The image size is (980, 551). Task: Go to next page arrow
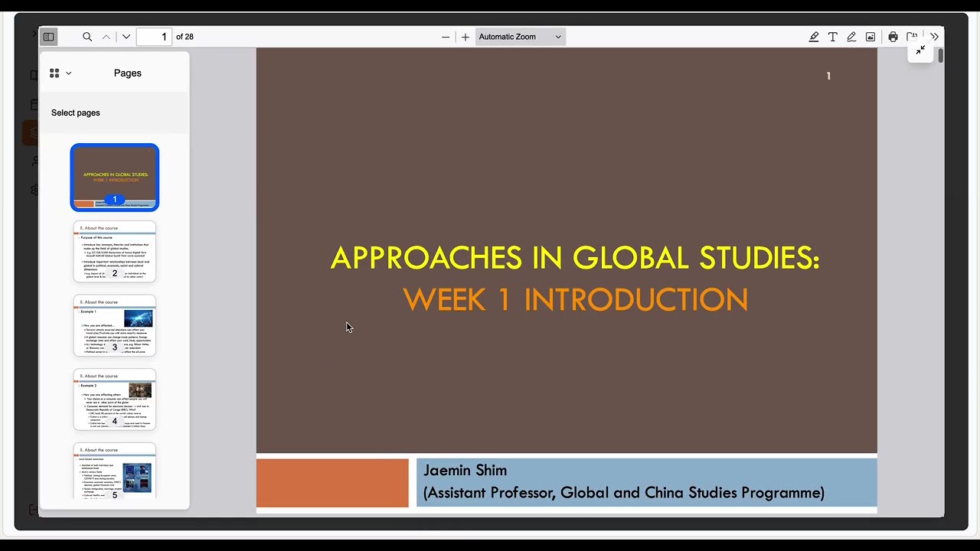pyautogui.click(x=126, y=37)
